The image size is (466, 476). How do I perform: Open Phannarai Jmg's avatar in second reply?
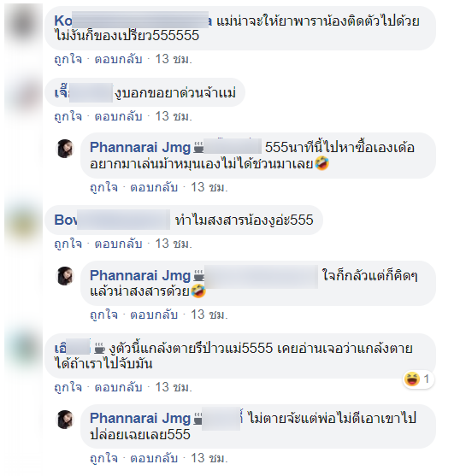point(65,276)
